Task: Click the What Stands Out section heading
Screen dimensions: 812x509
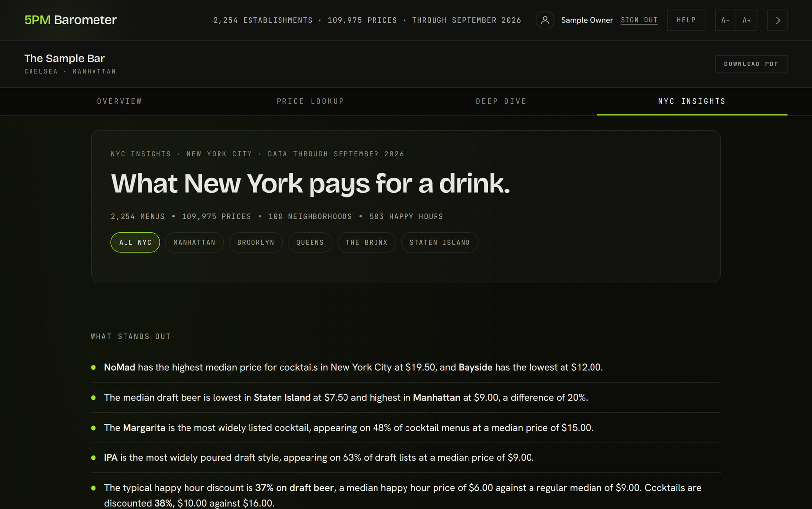Action: 131,337
